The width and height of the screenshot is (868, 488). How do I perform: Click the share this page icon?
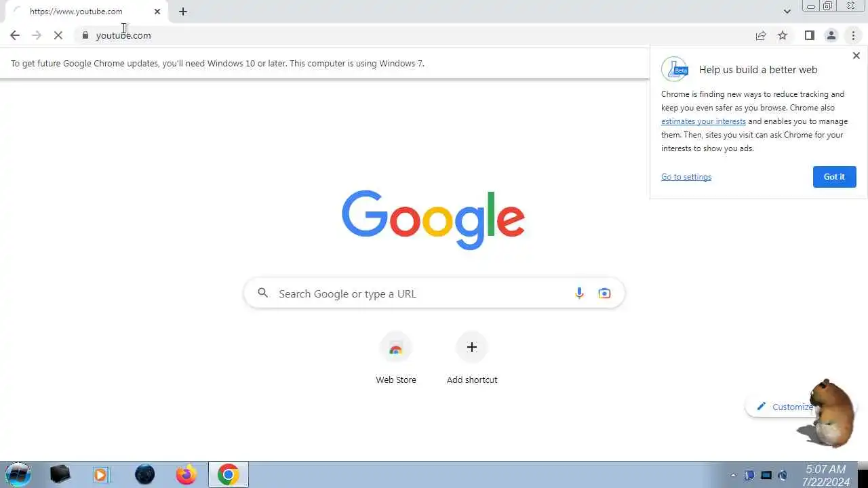pyautogui.click(x=761, y=35)
